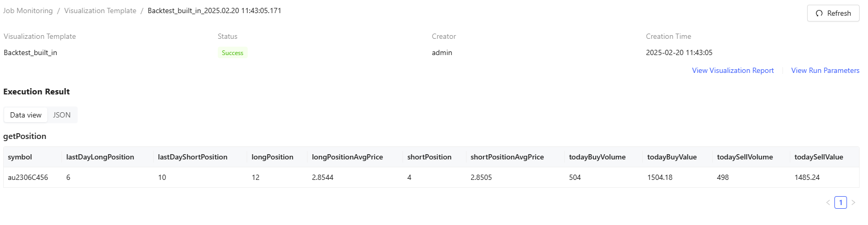868x225 pixels.
Task: Open the View Visualization Report link
Action: tap(733, 70)
